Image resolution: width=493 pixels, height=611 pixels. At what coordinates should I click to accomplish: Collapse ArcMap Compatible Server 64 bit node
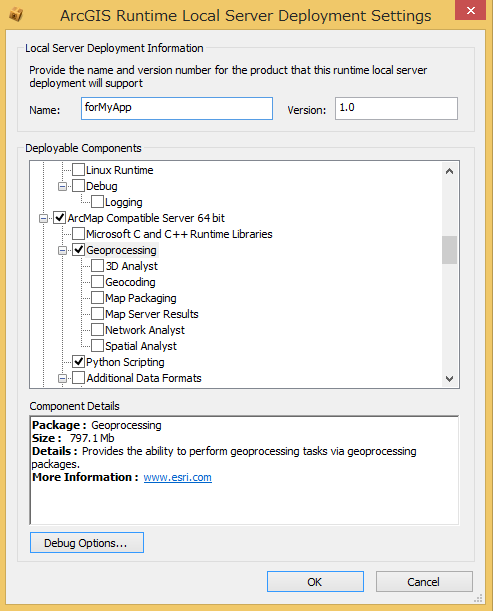43,218
